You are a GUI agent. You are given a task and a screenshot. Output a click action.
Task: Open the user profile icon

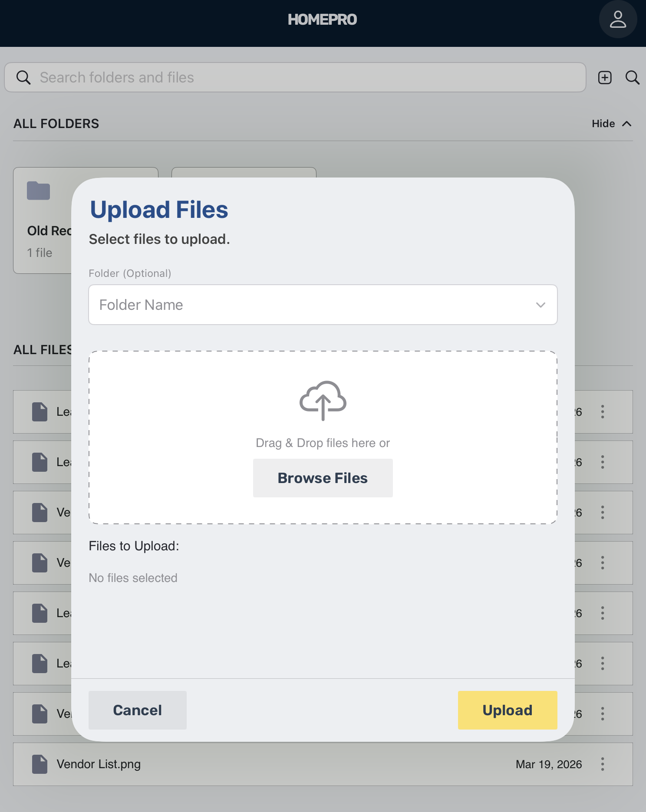tap(618, 20)
